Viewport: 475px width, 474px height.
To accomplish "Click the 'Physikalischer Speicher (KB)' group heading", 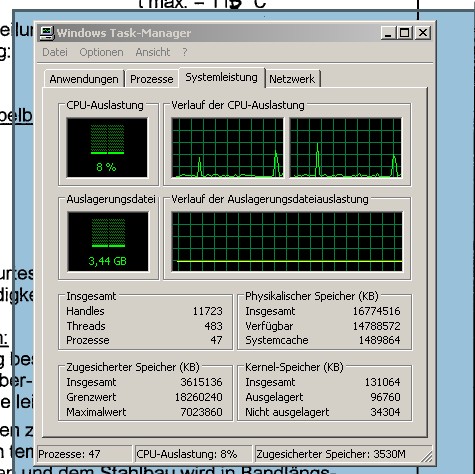I will click(x=312, y=296).
